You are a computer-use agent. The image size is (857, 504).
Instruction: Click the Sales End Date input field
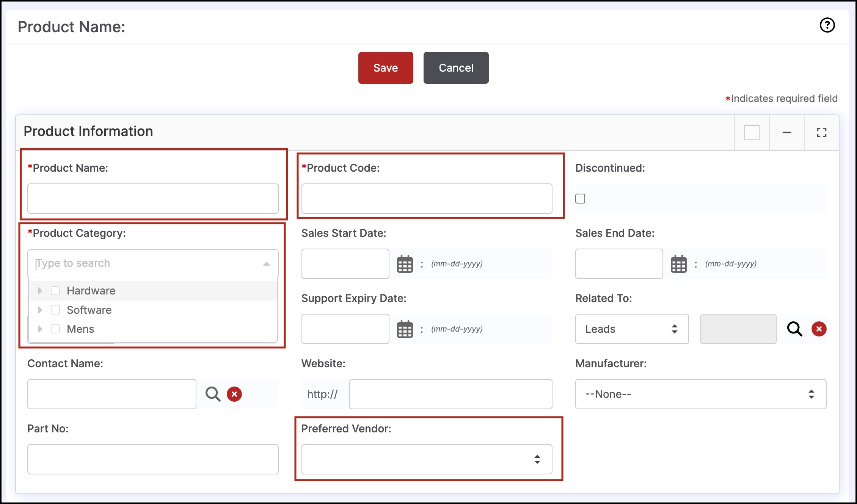pos(619,264)
